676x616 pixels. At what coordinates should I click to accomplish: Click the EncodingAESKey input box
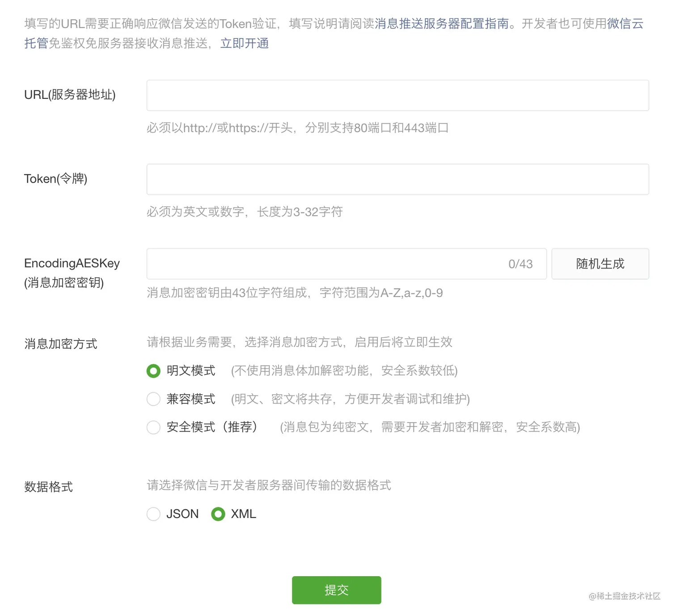(x=313, y=263)
